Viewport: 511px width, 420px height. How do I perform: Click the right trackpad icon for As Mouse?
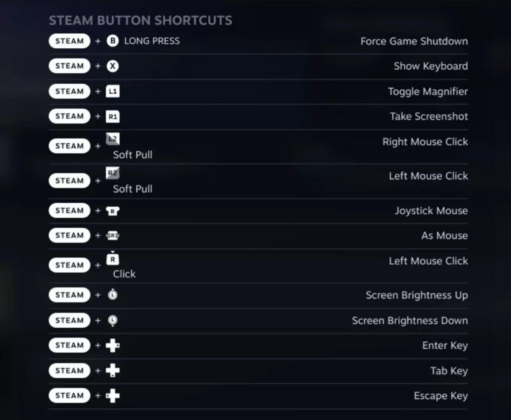[112, 236]
